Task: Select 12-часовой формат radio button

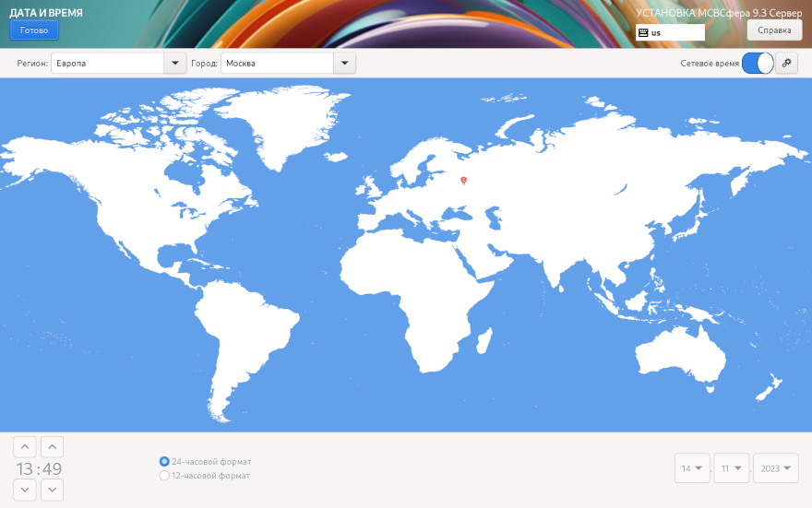Action: (x=164, y=476)
